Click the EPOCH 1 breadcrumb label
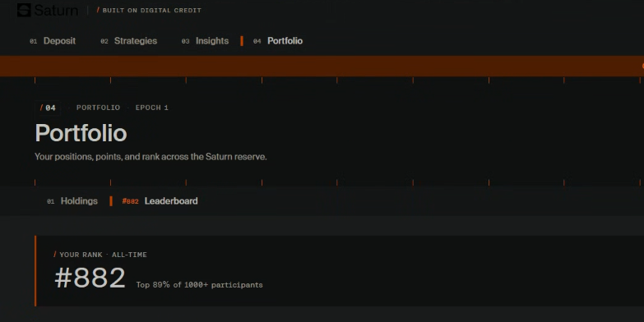This screenshot has width=644, height=322. 152,108
